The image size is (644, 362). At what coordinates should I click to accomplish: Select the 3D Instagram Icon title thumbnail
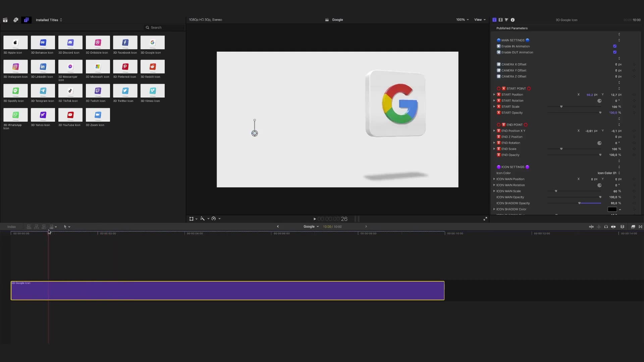tap(15, 67)
